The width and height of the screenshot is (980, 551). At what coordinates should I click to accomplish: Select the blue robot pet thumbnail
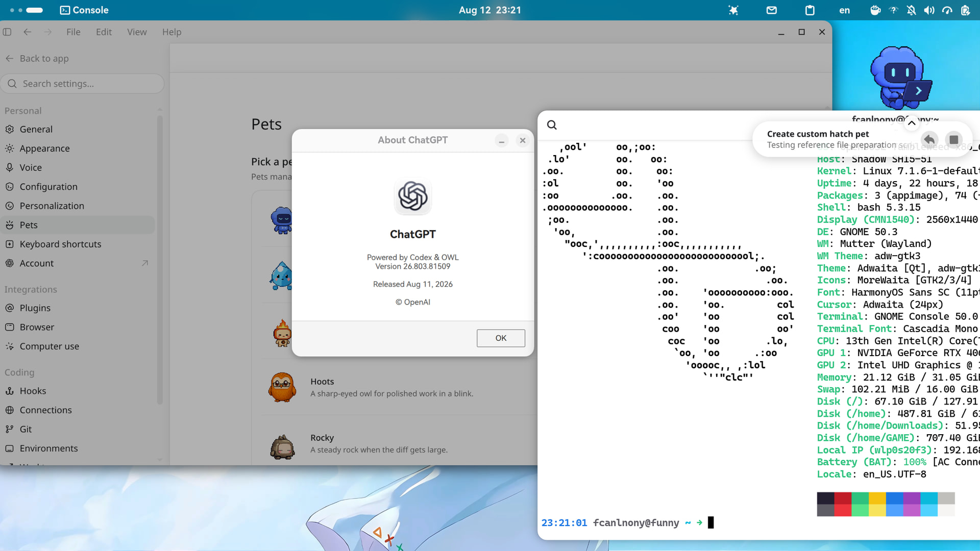pyautogui.click(x=281, y=220)
